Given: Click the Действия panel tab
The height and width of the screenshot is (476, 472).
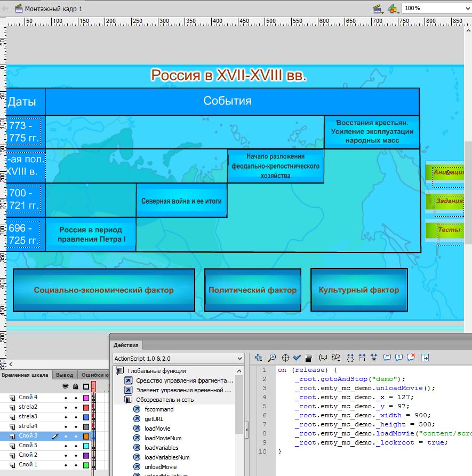Looking at the screenshot, I should (126, 345).
